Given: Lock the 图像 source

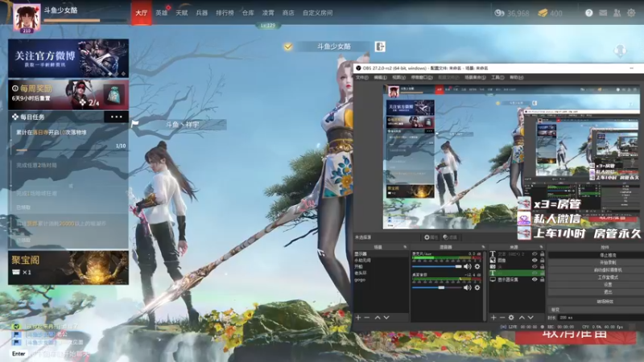Looking at the screenshot, I should [x=542, y=260].
